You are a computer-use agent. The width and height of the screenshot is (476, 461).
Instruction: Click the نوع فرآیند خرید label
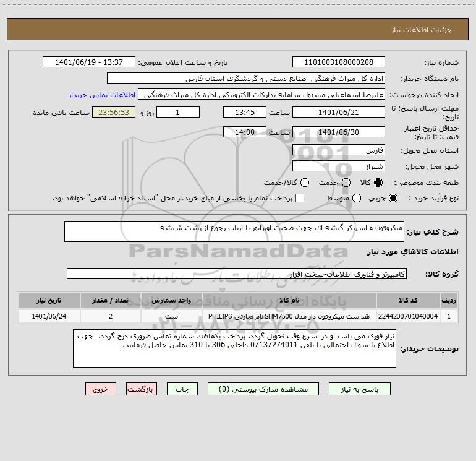click(433, 198)
